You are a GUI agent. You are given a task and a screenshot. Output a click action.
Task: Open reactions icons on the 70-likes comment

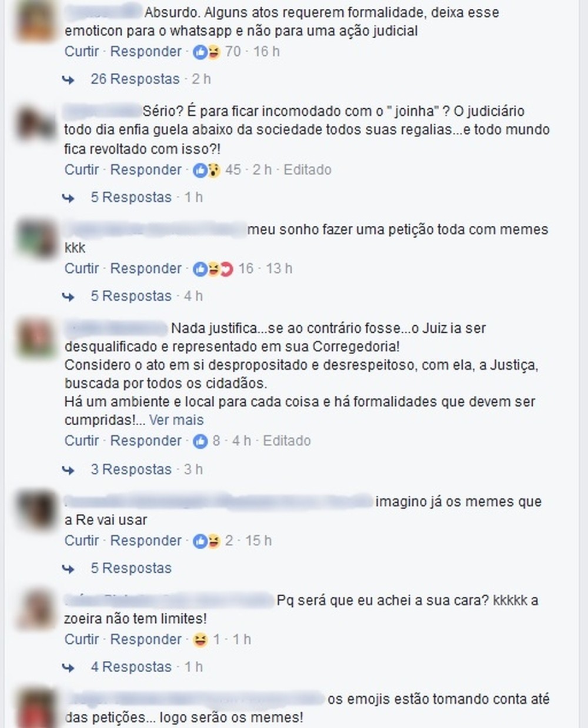pyautogui.click(x=206, y=52)
